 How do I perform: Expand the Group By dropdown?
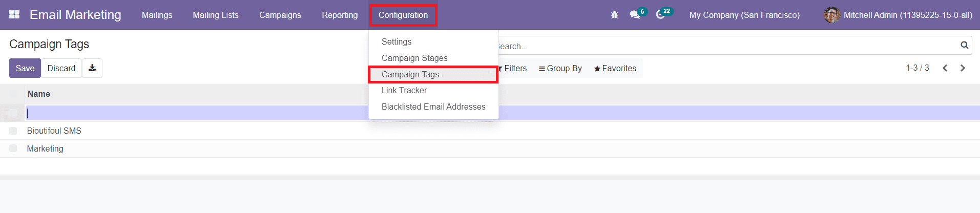pyautogui.click(x=560, y=68)
